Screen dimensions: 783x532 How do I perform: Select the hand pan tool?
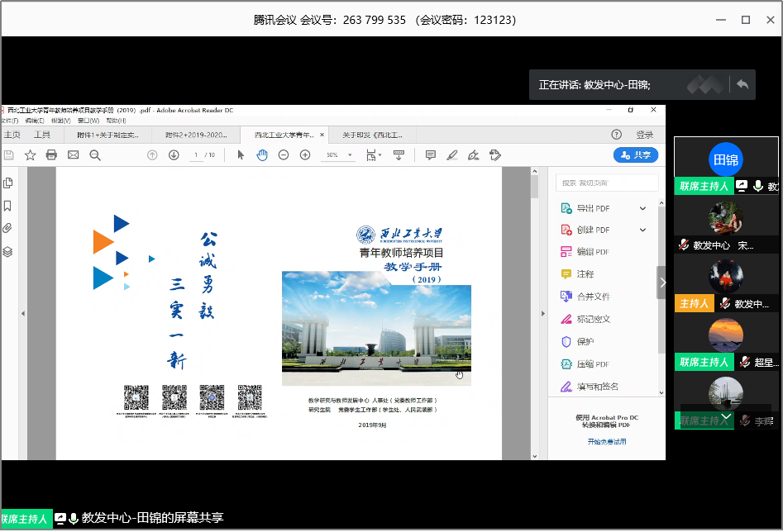pos(261,155)
